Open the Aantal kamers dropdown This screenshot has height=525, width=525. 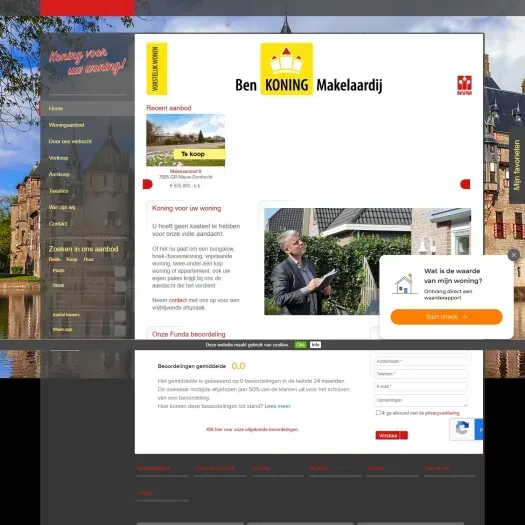tap(87, 315)
